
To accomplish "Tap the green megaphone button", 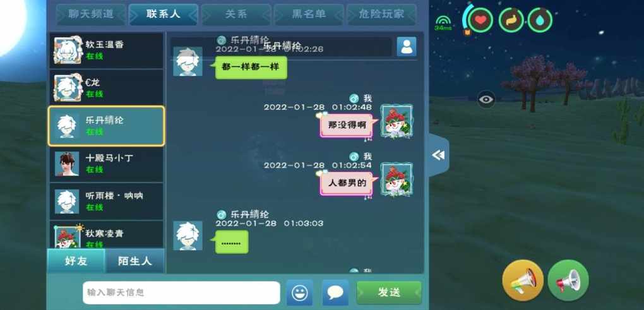I will (568, 280).
